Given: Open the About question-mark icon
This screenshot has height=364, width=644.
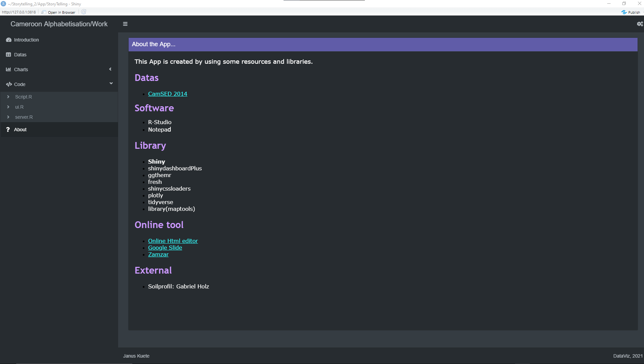Looking at the screenshot, I should pyautogui.click(x=8, y=129).
